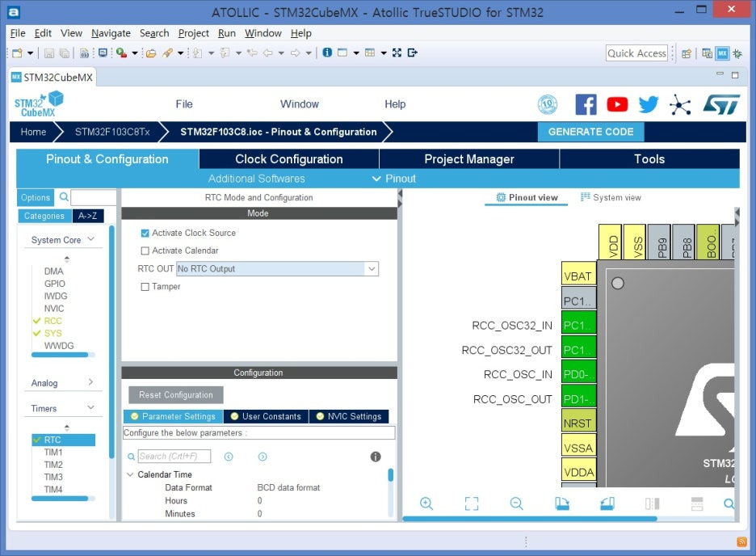756x556 pixels.
Task: Rotate the chip counter-clockwise
Action: 607,503
